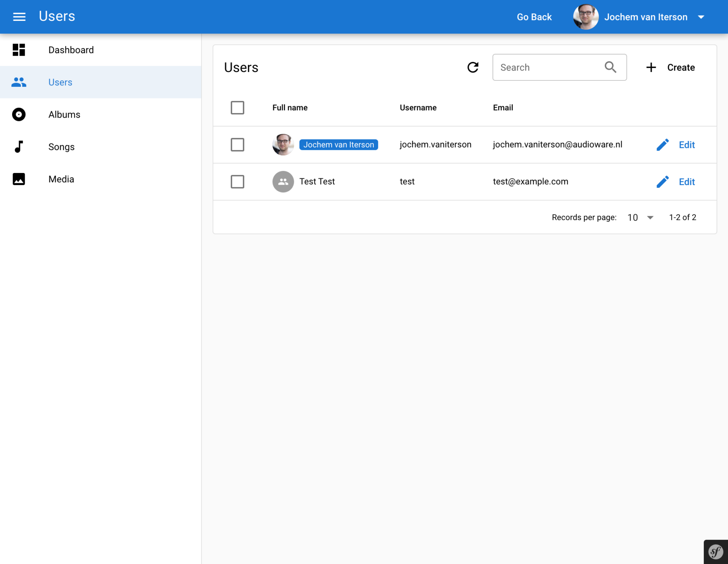Go to Songs in the sidebar
The height and width of the screenshot is (564, 728).
(x=61, y=147)
